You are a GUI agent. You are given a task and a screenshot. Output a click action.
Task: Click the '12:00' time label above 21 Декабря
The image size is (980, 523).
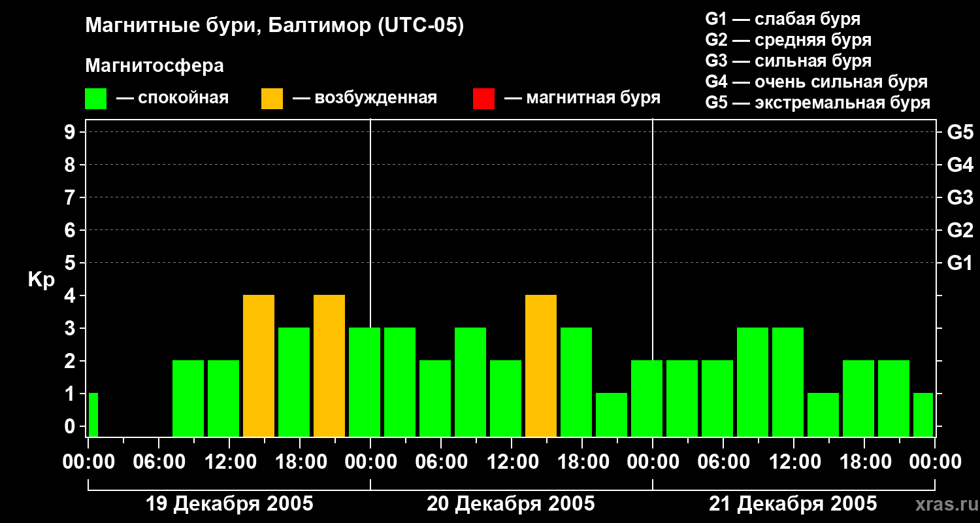(794, 462)
